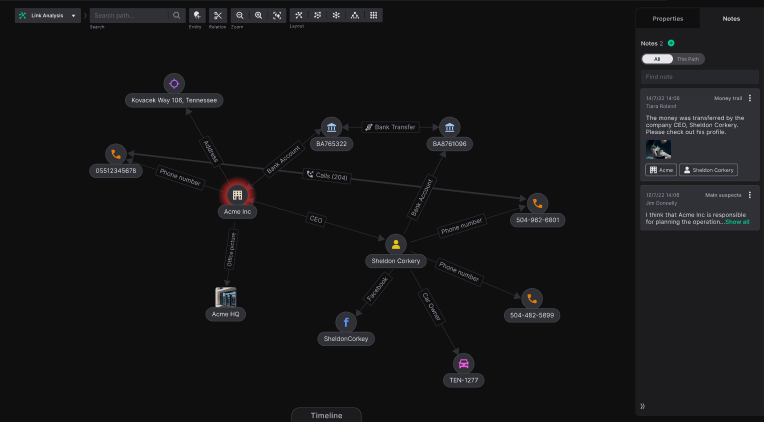The height and width of the screenshot is (422, 764).
Task: Click Show all on Main suspects note
Action: coord(737,222)
